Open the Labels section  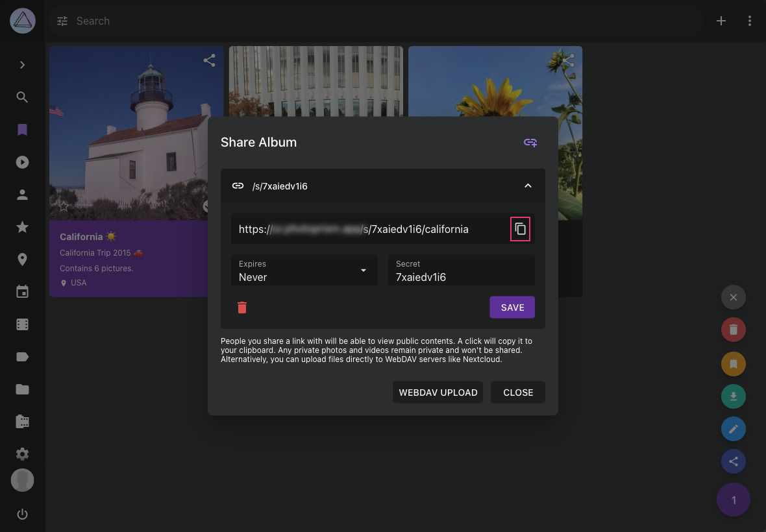[x=22, y=356]
